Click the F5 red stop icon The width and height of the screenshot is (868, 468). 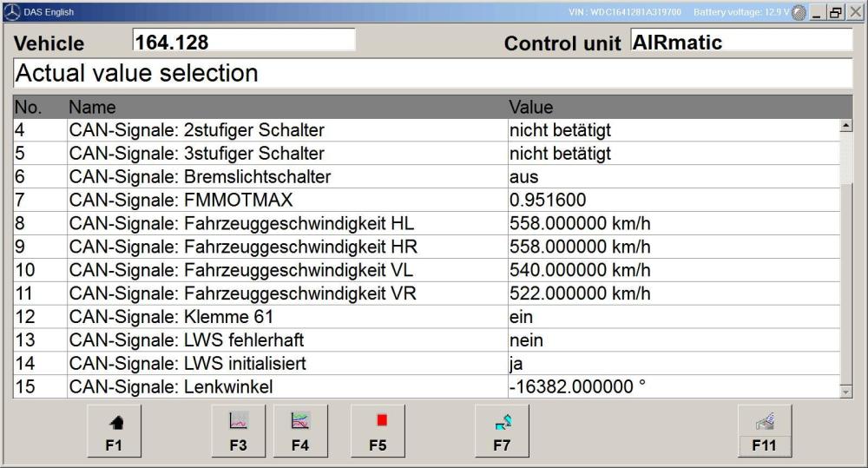pos(378,431)
